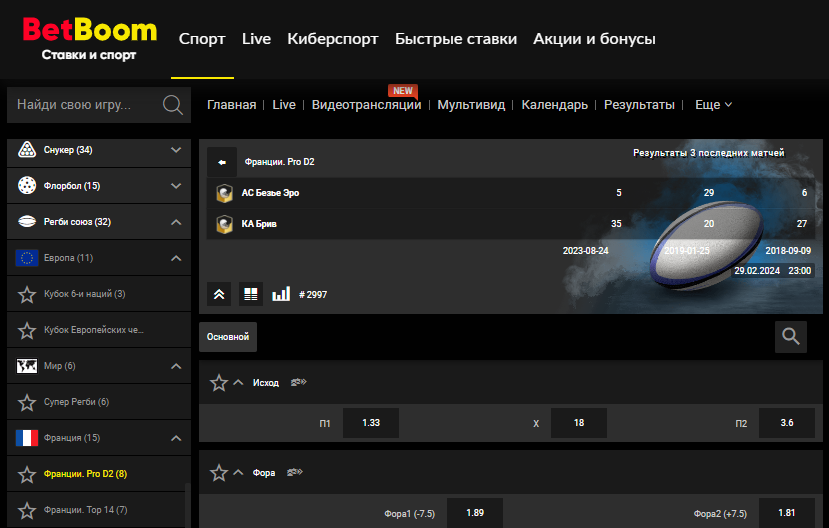Click the World map icon

27,366
